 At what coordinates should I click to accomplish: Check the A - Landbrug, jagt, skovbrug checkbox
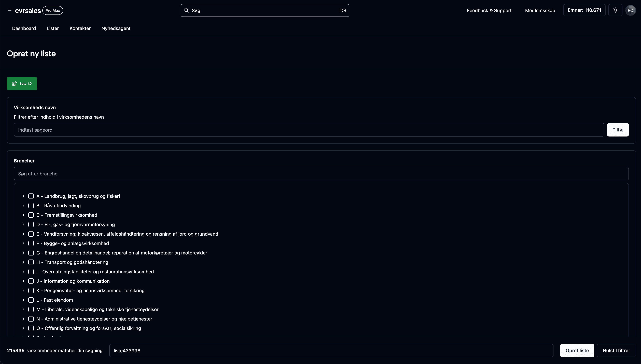[31, 196]
